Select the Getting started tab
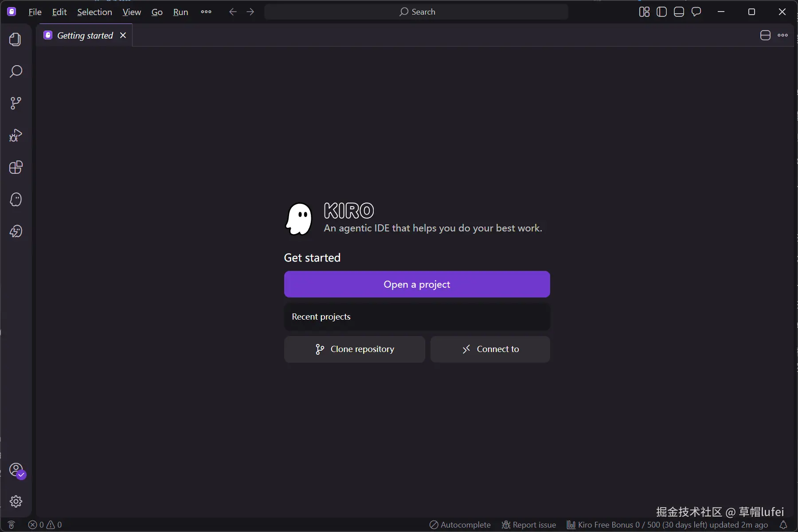This screenshot has width=798, height=532. [85, 35]
